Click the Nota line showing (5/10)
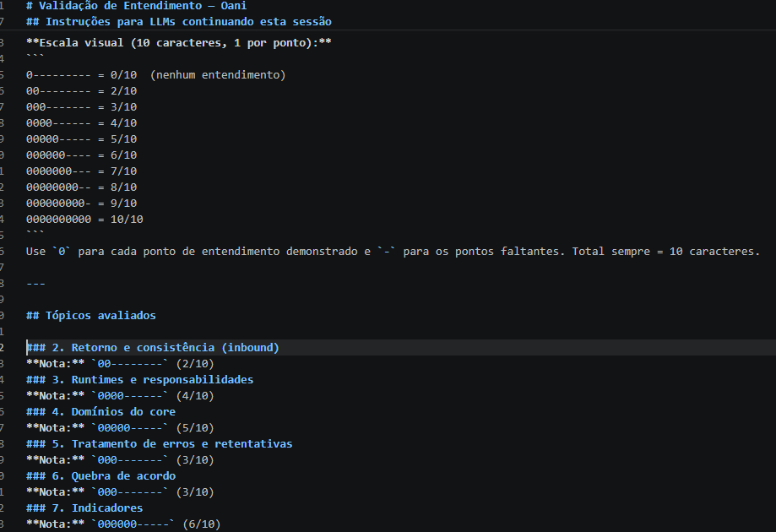The width and height of the screenshot is (776, 532). click(120, 428)
